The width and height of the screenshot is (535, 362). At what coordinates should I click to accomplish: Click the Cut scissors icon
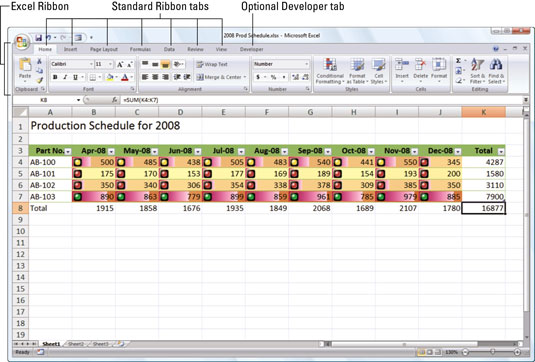pyautogui.click(x=40, y=61)
